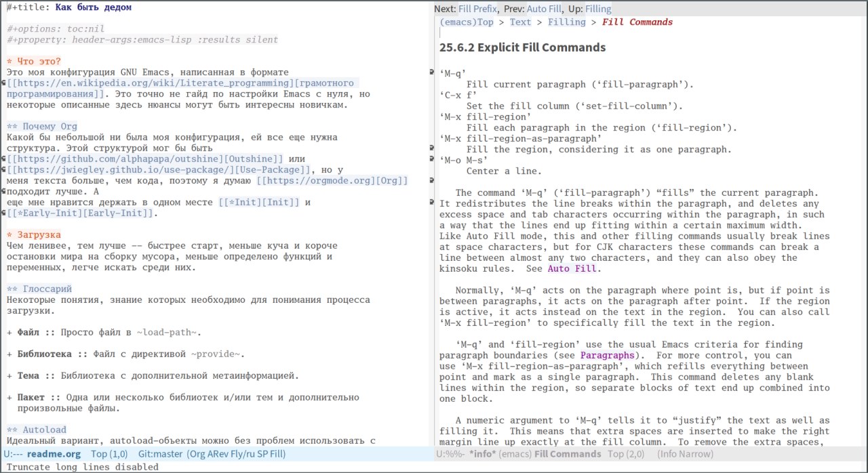Fold the '** Почему Org' subheading
The width and height of the screenshot is (868, 473).
(x=42, y=127)
